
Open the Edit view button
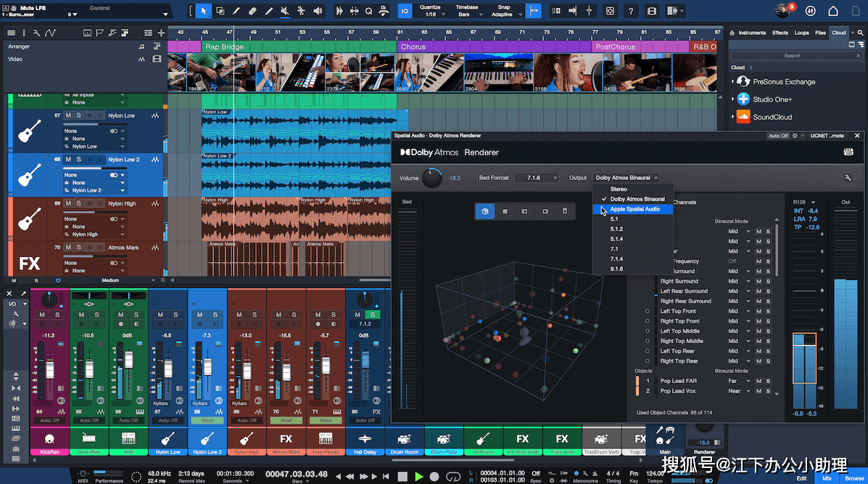click(801, 478)
